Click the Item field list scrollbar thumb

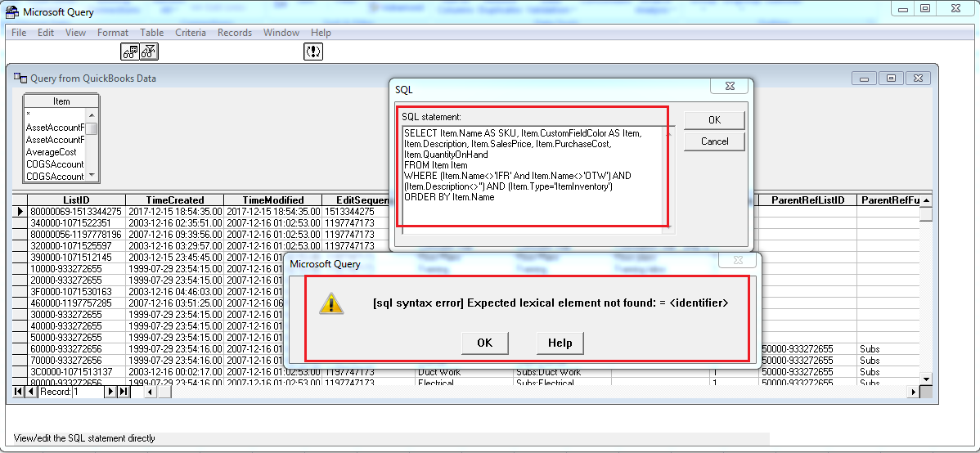point(92,128)
